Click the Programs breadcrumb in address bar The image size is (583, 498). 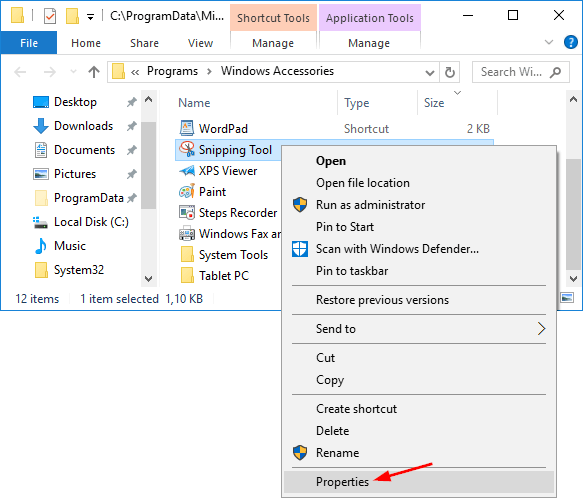pos(172,71)
